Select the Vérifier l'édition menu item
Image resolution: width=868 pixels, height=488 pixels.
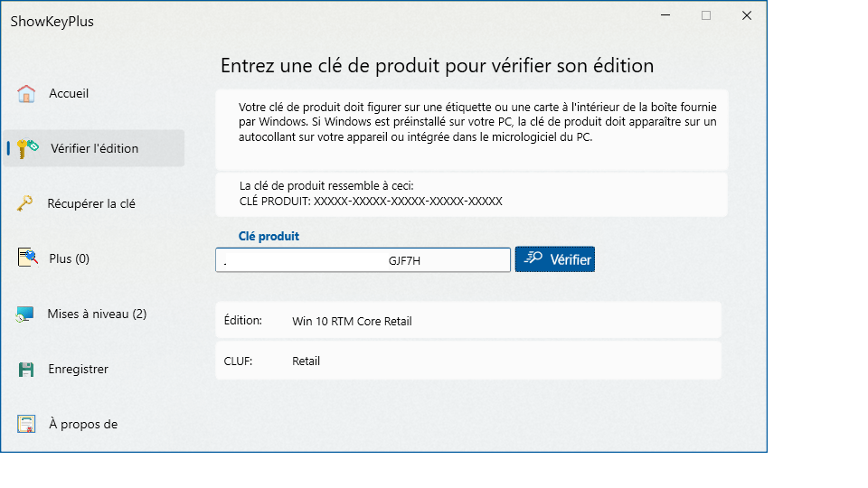pos(94,148)
